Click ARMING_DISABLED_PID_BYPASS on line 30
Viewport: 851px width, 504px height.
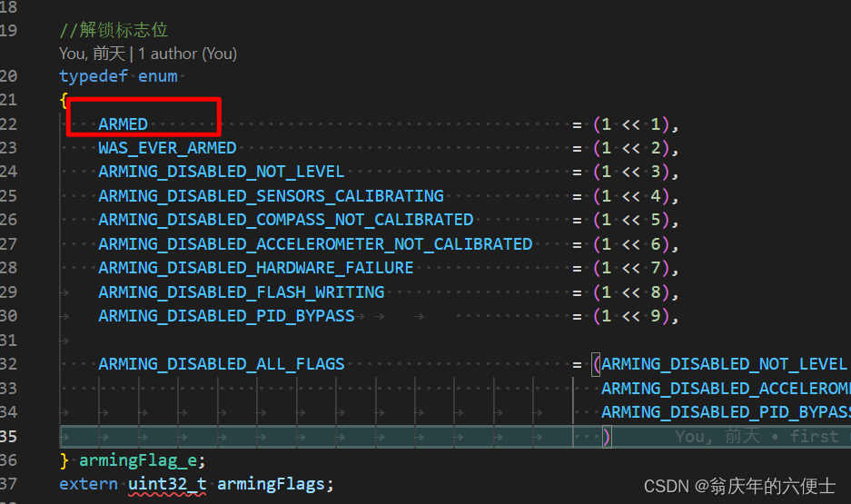point(226,316)
